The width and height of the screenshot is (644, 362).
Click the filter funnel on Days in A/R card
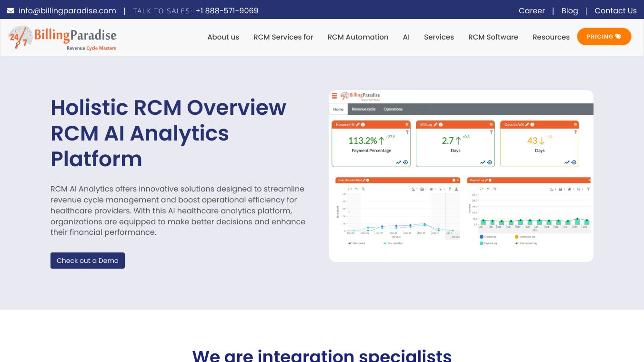click(x=576, y=132)
